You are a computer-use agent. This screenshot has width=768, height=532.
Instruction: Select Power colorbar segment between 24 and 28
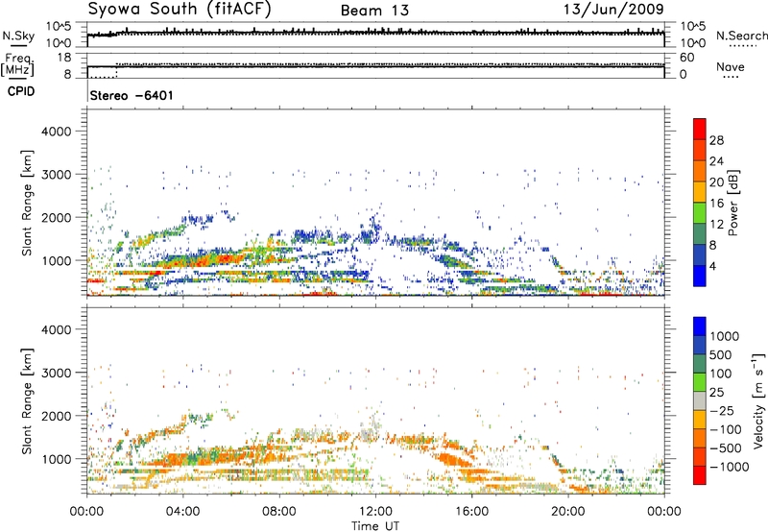point(700,151)
